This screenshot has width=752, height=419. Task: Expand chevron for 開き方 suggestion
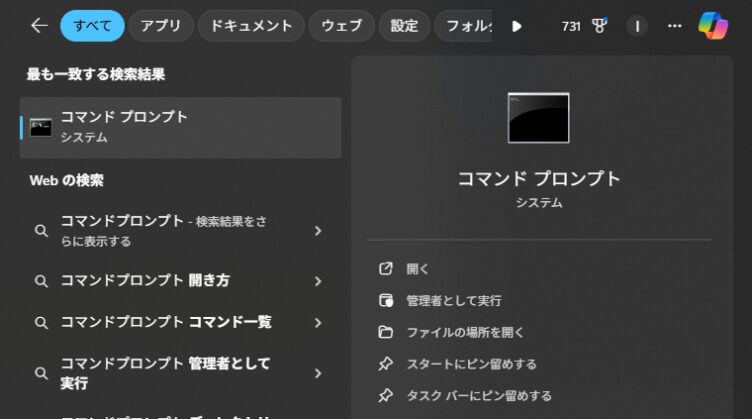coord(318,281)
